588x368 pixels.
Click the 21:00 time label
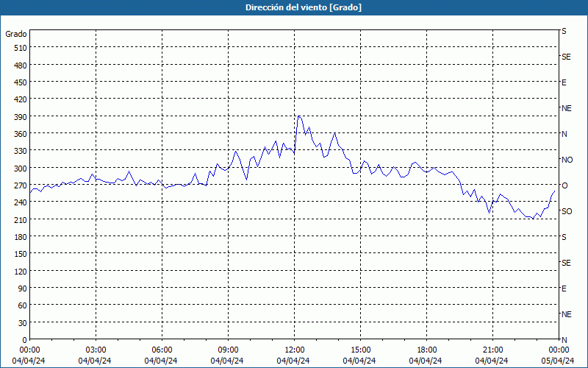pos(492,350)
